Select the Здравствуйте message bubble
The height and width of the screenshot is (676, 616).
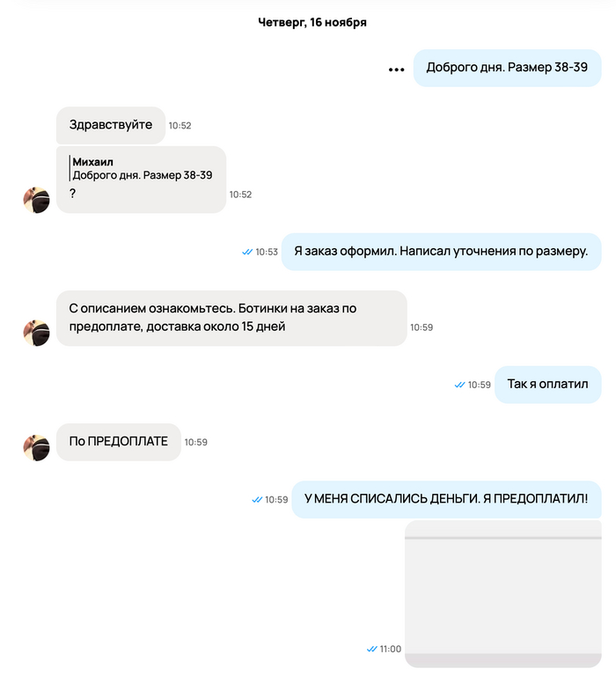(111, 125)
